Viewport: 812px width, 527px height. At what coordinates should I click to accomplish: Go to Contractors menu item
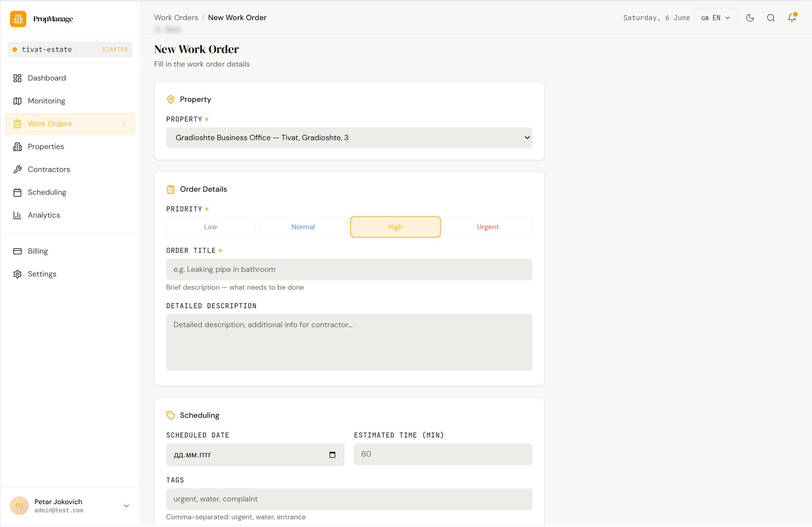click(x=70, y=170)
